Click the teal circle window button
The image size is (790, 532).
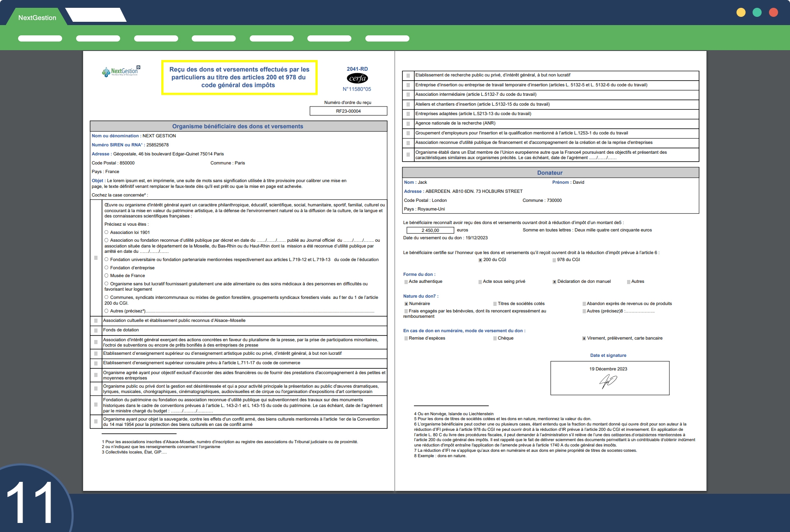pos(757,12)
